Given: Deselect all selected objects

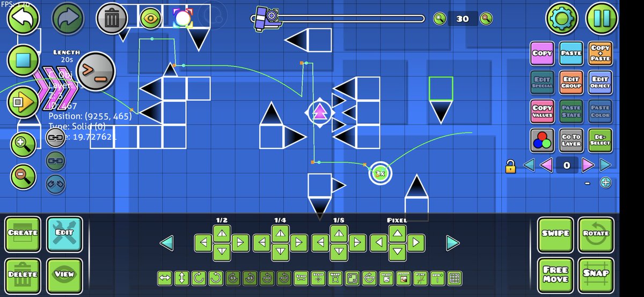Looking at the screenshot, I should 601,140.
